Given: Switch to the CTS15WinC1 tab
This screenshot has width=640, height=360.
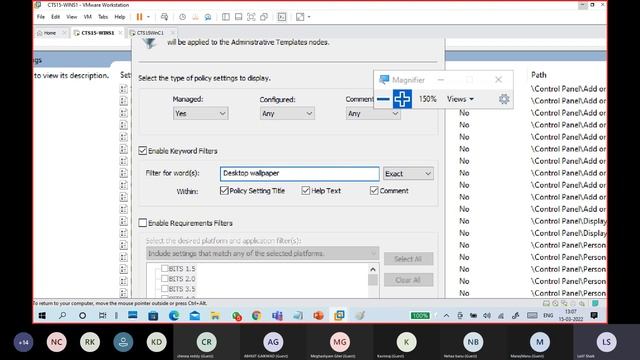Looking at the screenshot, I should coord(150,33).
